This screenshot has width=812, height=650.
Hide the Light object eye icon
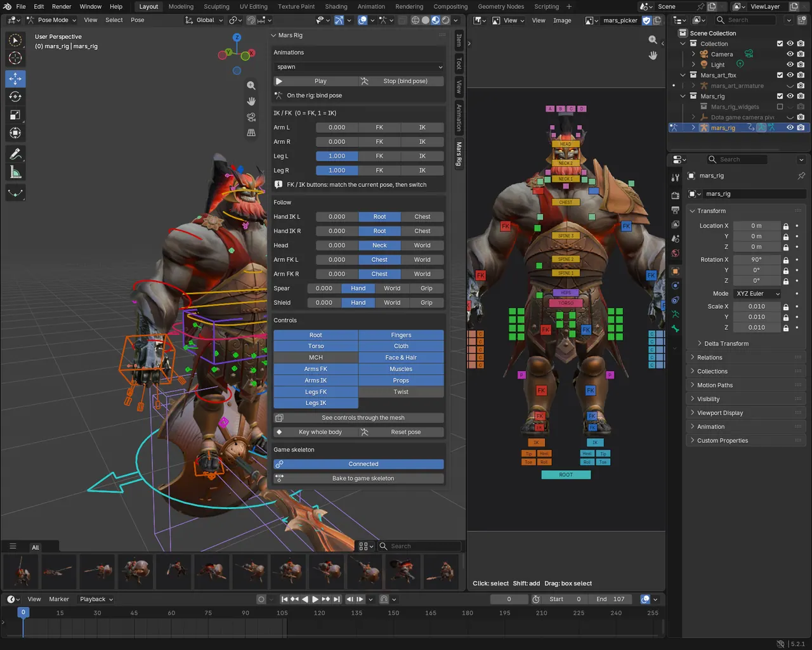click(x=790, y=65)
